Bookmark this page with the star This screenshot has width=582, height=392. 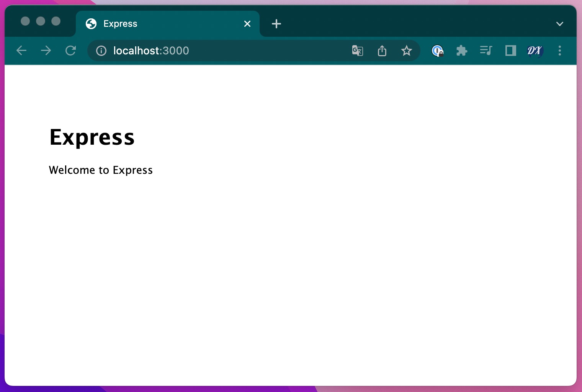(x=406, y=51)
